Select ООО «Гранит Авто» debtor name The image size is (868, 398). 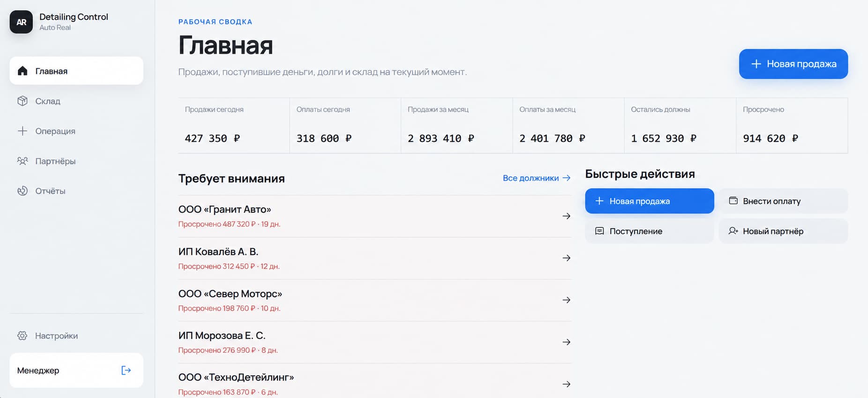pyautogui.click(x=224, y=210)
